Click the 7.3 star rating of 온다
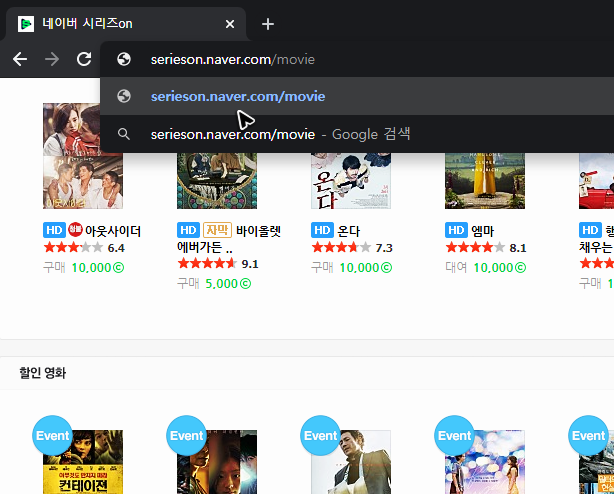Image resolution: width=614 pixels, height=494 pixels. coord(352,248)
